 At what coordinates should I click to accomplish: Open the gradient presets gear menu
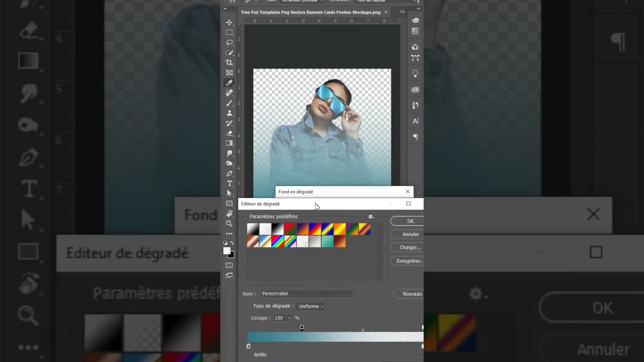pyautogui.click(x=371, y=217)
